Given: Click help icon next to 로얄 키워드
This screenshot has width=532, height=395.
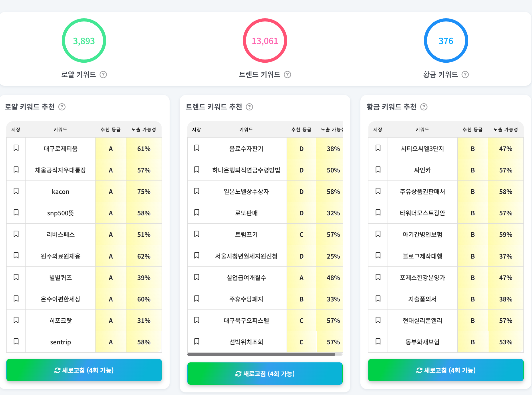Looking at the screenshot, I should 103,75.
